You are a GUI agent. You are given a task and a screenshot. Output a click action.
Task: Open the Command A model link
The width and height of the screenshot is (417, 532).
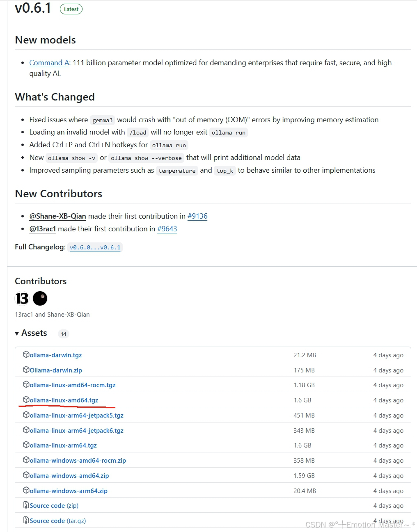[48, 62]
